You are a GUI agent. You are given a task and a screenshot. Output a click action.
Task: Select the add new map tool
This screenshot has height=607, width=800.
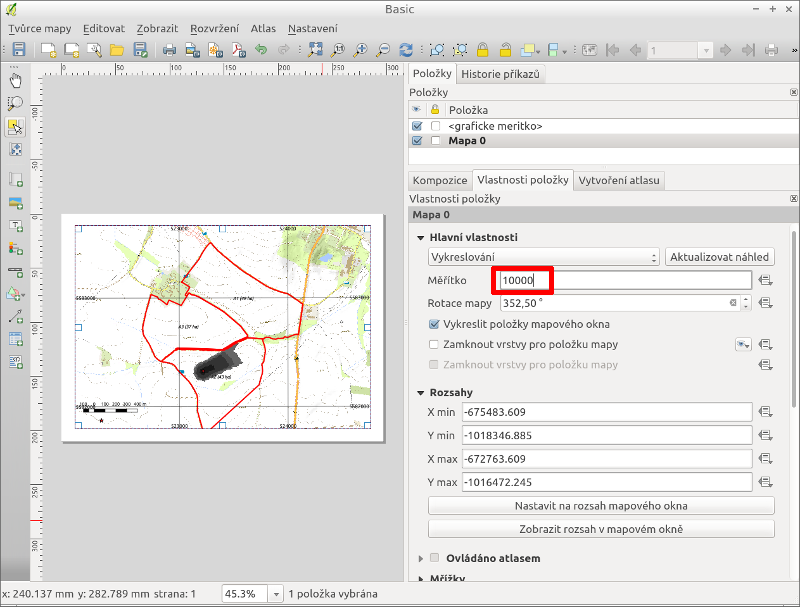point(16,179)
